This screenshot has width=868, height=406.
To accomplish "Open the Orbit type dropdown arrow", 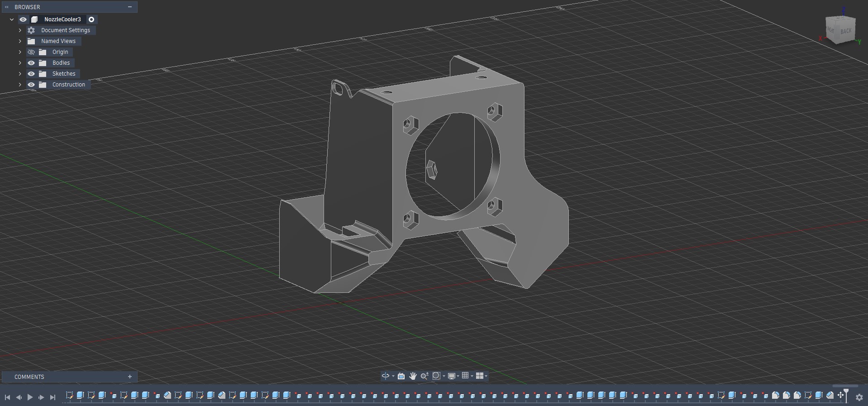I will [x=393, y=376].
